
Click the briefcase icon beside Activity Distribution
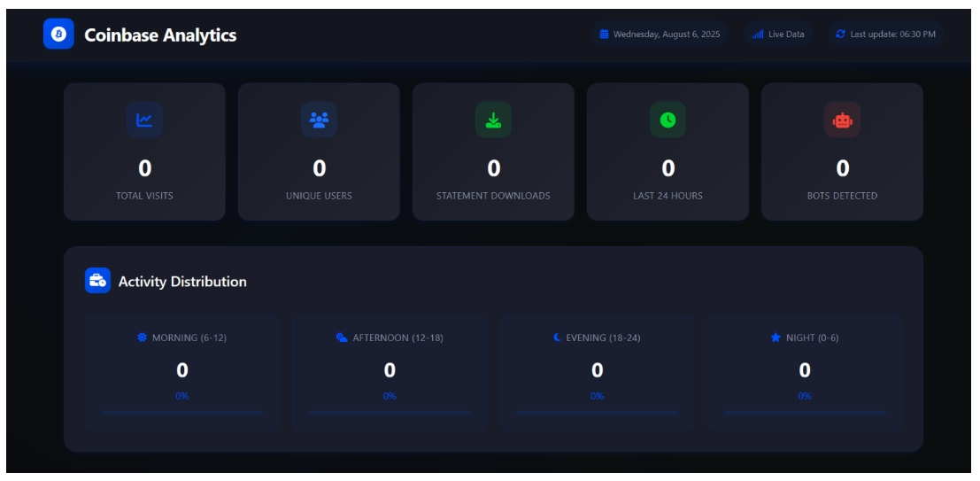[x=97, y=280]
